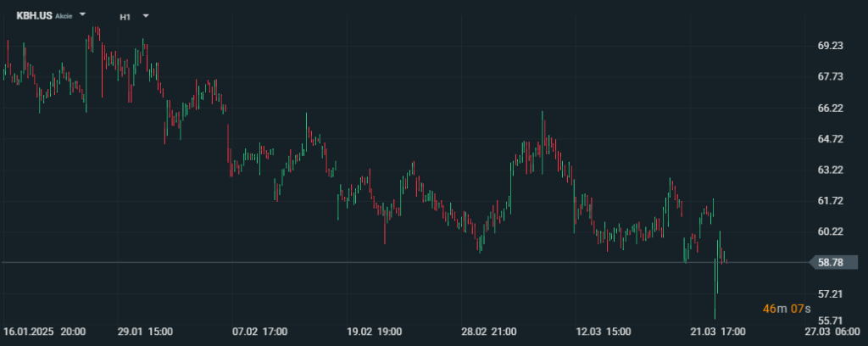Screen dimensions: 868x346
Task: Expand the H1 timeframe dropdown arrow
Action: 146,15
